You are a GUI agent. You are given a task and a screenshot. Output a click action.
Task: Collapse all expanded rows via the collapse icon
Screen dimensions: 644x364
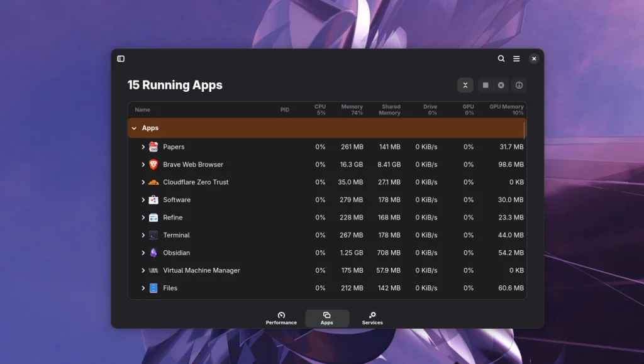(465, 85)
